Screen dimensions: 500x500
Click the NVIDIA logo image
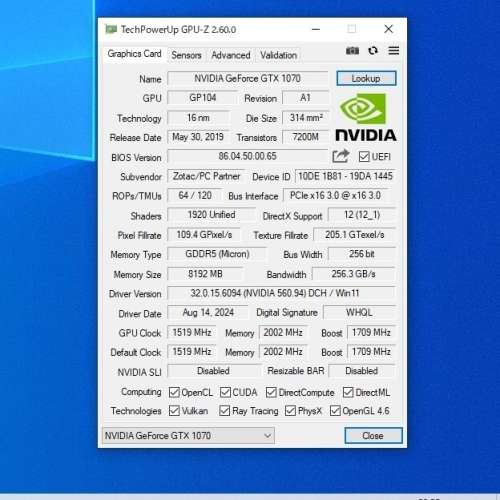point(366,117)
